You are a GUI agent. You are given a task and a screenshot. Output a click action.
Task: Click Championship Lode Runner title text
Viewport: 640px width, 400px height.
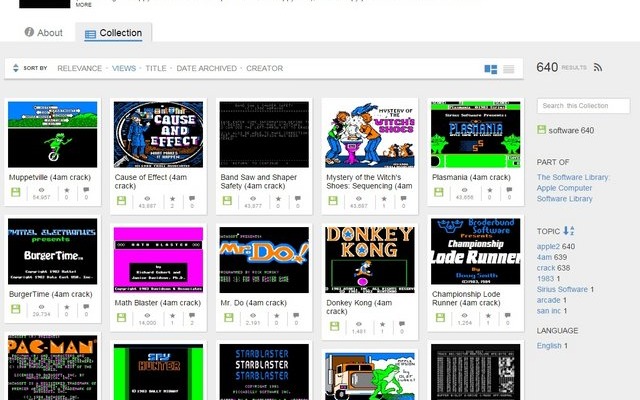[x=466, y=298]
